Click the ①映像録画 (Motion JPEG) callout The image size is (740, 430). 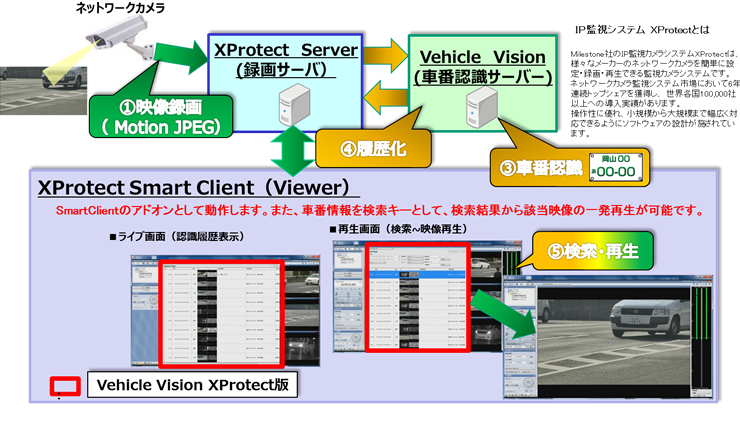pos(161,117)
